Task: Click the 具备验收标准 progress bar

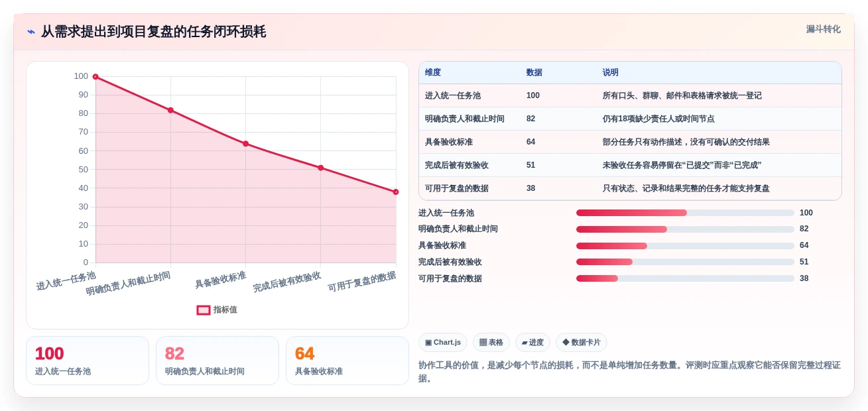Action: pyautogui.click(x=685, y=245)
